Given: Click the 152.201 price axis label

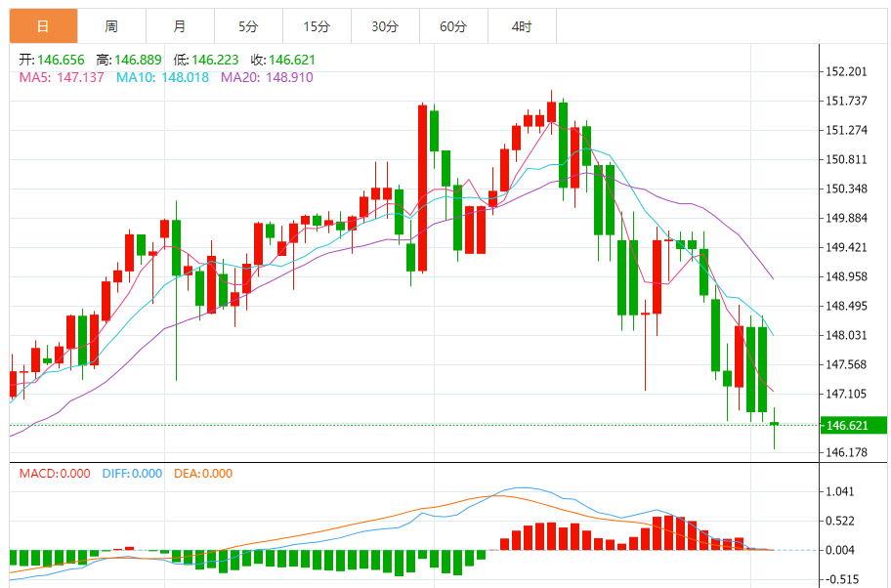Looking at the screenshot, I should coord(847,71).
